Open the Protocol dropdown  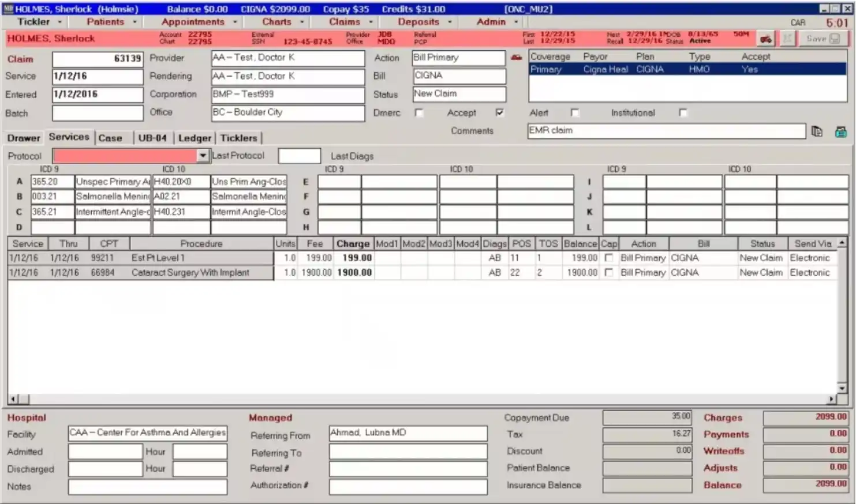(203, 155)
